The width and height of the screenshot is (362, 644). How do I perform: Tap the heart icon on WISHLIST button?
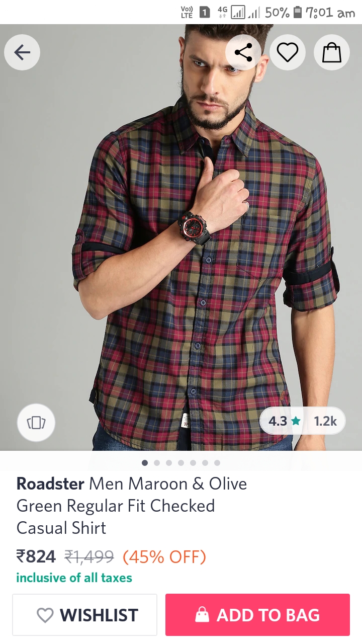pos(45,615)
